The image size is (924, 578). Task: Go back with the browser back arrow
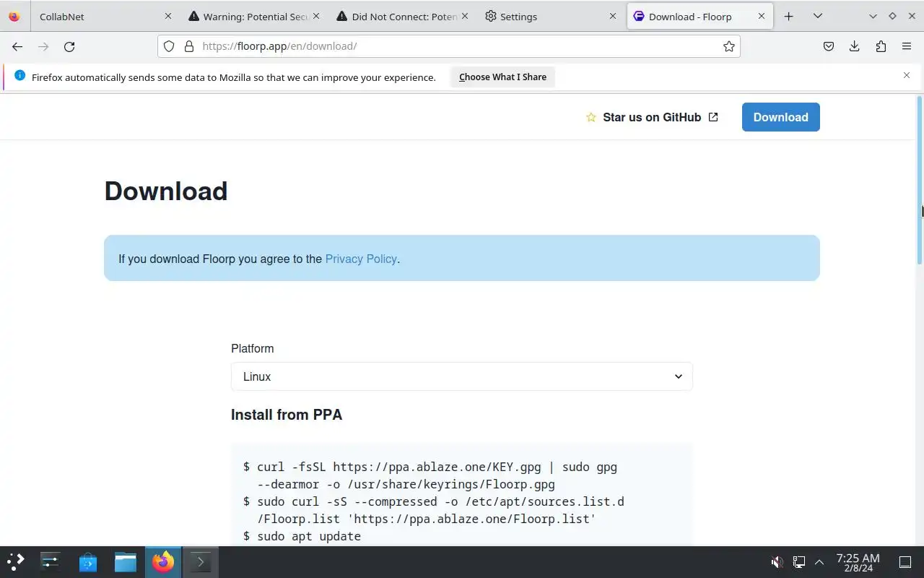coord(17,46)
